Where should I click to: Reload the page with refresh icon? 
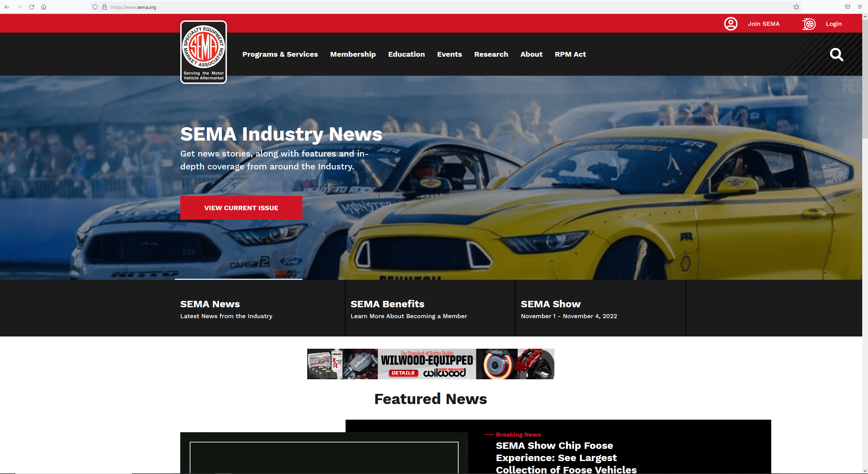pos(32,7)
